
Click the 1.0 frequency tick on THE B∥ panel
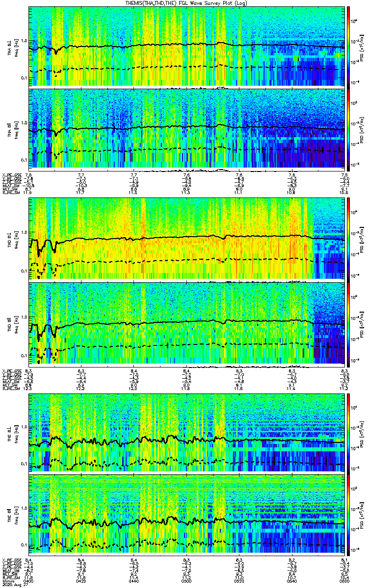[x=23, y=508]
